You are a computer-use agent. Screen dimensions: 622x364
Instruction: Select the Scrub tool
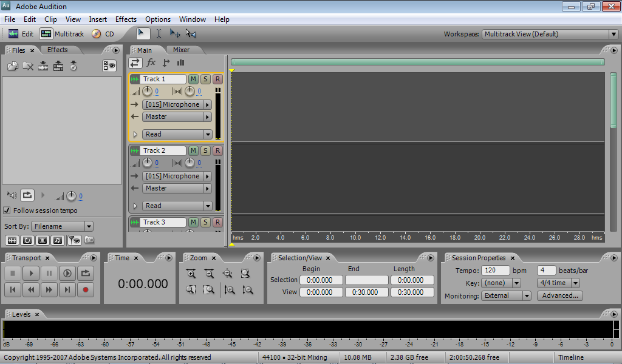click(x=191, y=33)
